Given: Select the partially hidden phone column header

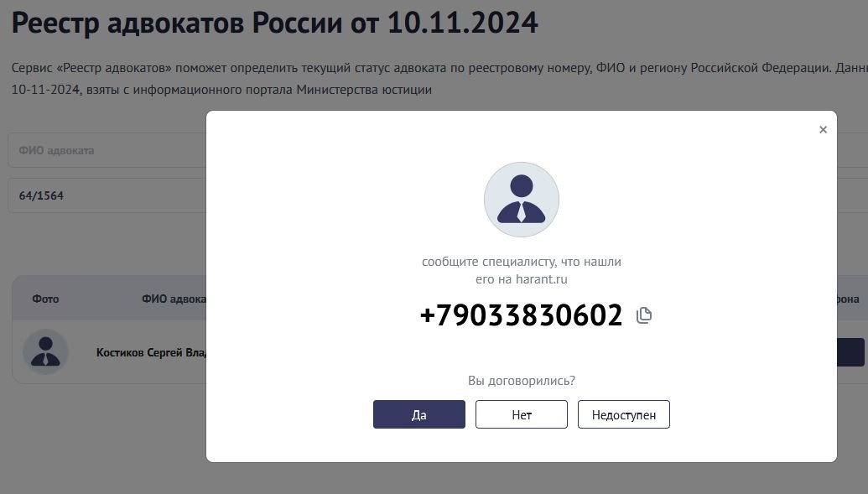Looking at the screenshot, I should tap(848, 299).
